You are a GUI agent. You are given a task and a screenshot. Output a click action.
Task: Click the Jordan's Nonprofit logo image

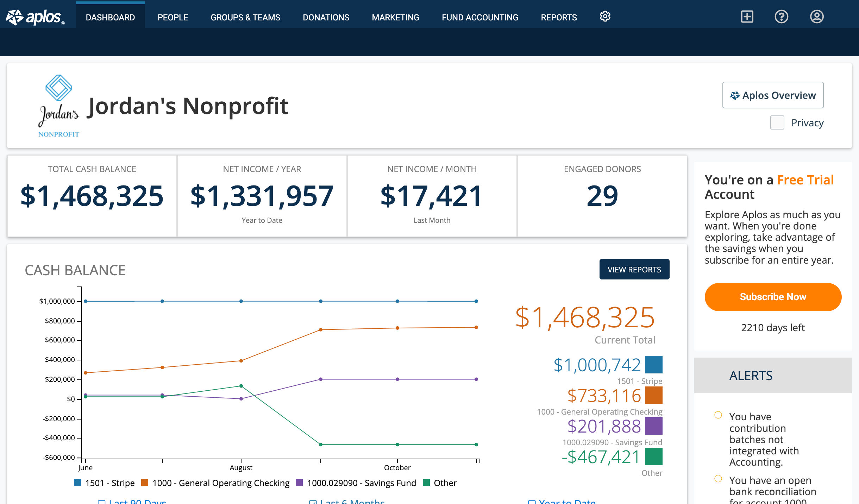coord(58,106)
